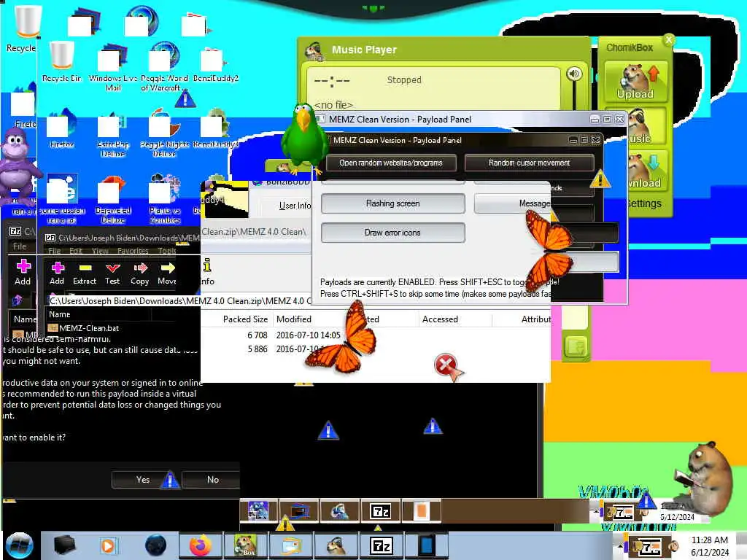Open File menu in front 7-Zip window
The width and height of the screenshot is (747, 560).
[x=54, y=251]
